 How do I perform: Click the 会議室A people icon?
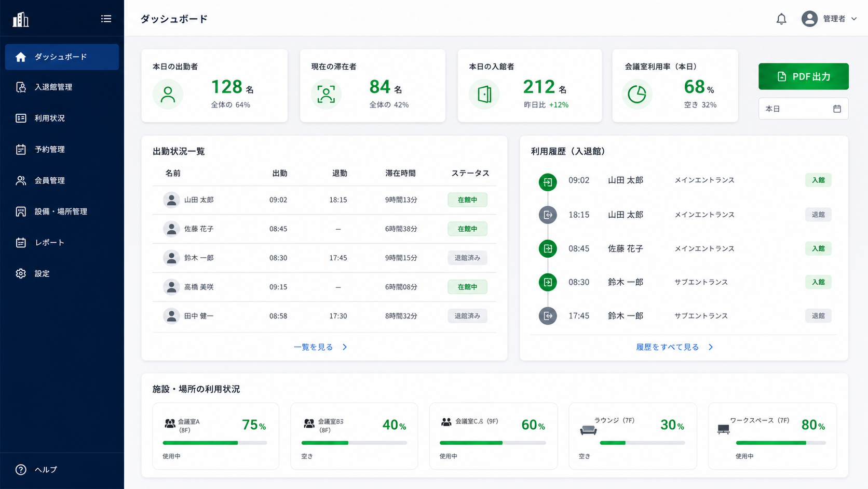click(170, 424)
